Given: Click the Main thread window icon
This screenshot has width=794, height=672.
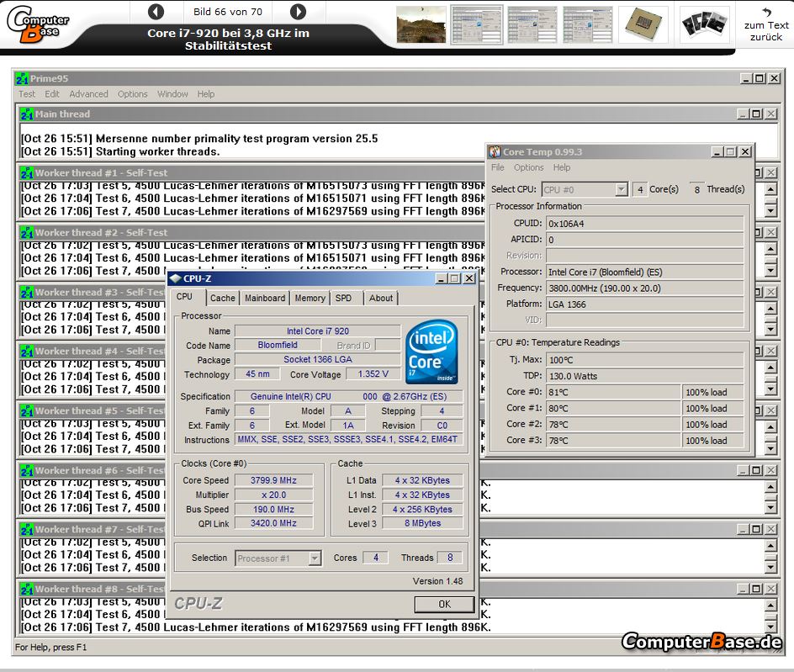Looking at the screenshot, I should [x=27, y=114].
